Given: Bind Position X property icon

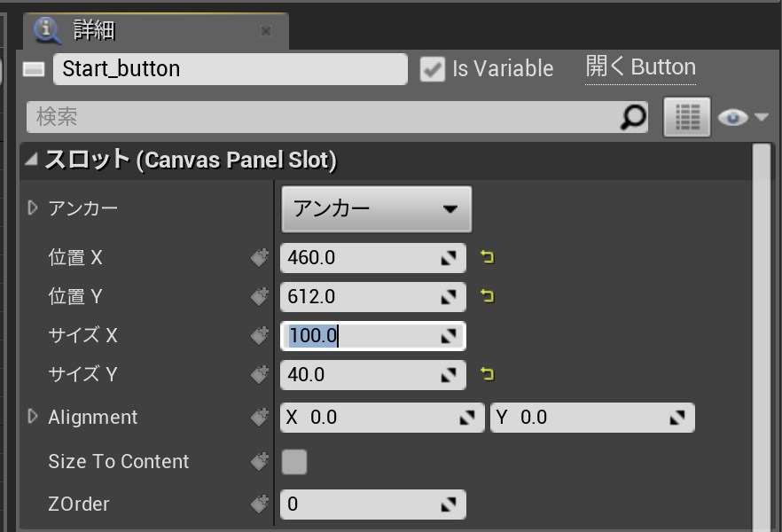Looking at the screenshot, I should 259,258.
